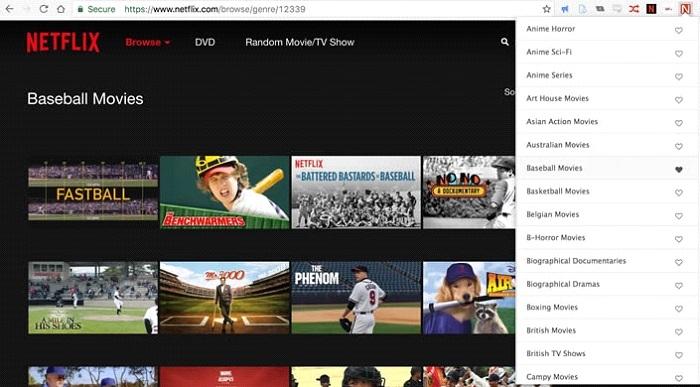Image resolution: width=700 pixels, height=387 pixels.
Task: Toggle heart for Biographical Documentaries
Action: (679, 262)
